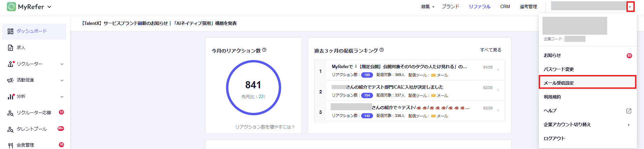
Task: Choose ログアウト from the account menu
Action: pyautogui.click(x=554, y=138)
